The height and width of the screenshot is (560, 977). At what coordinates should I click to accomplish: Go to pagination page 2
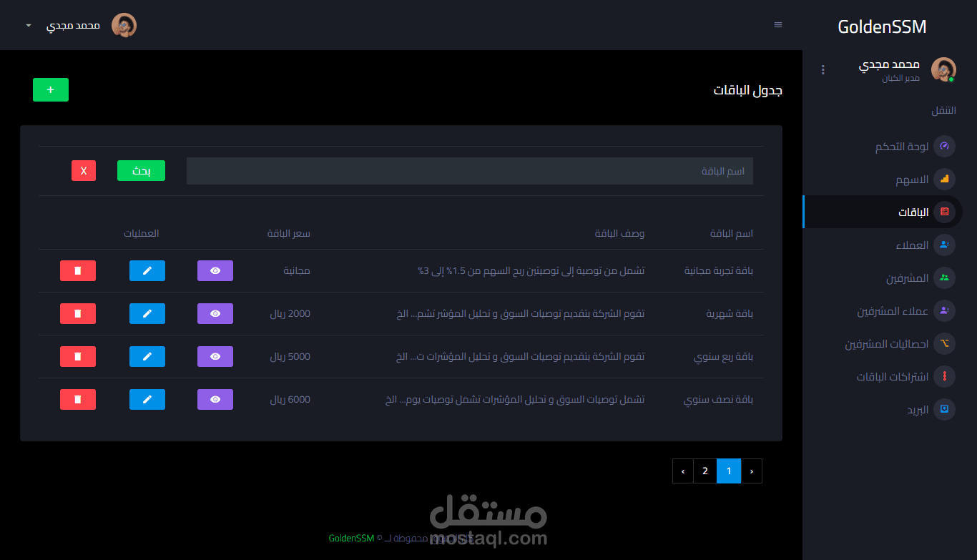[705, 471]
